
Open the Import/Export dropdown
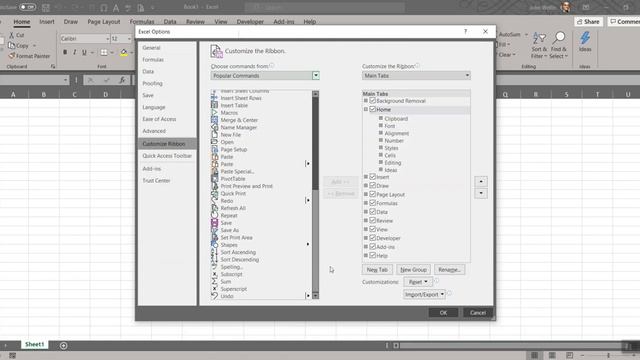pos(424,294)
